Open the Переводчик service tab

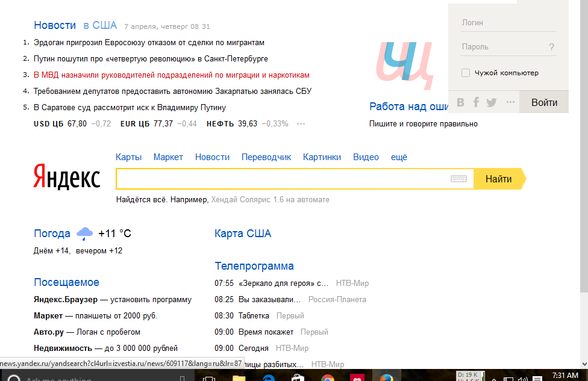(x=266, y=157)
